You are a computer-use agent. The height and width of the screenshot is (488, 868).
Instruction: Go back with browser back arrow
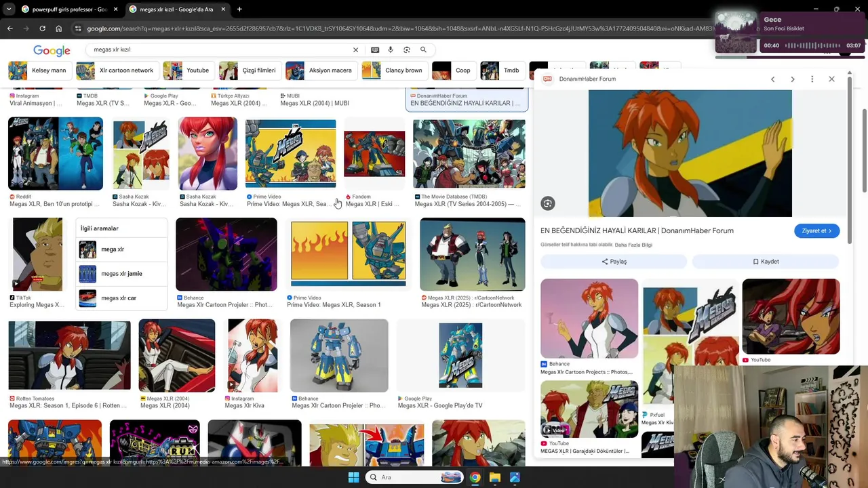point(9,28)
